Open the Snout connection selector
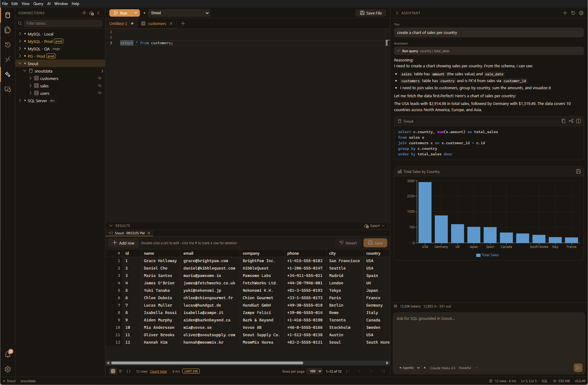The height and width of the screenshot is (385, 588). click(x=179, y=13)
